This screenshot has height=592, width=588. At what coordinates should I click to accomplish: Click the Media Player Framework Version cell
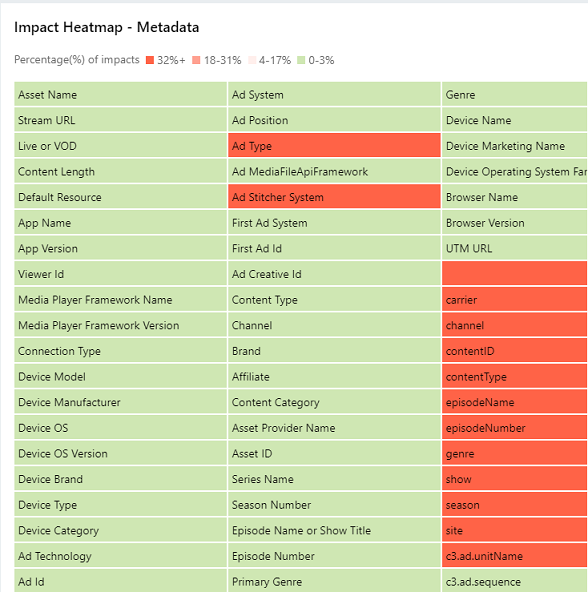click(x=120, y=325)
